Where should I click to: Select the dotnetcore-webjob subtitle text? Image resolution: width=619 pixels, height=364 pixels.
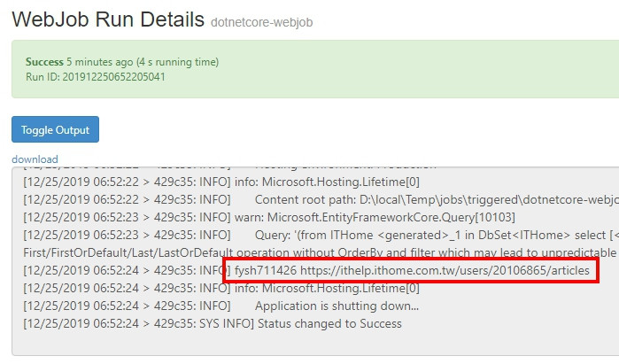coord(261,22)
